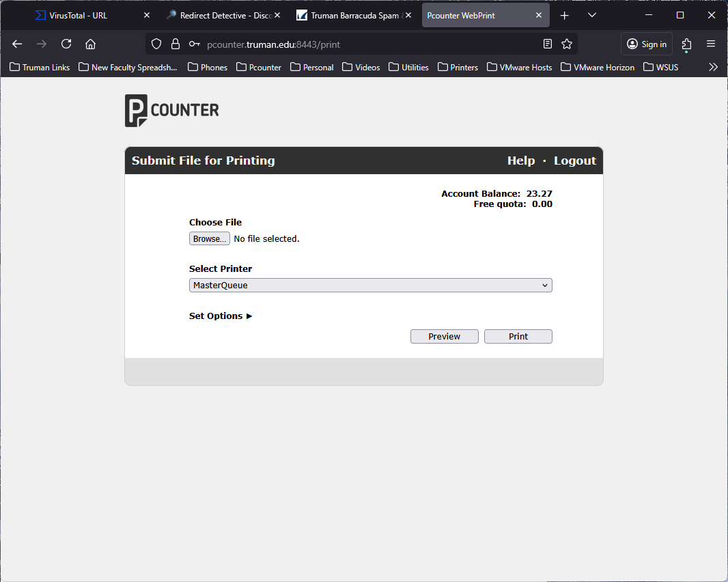List all tabs dropdown arrow

click(x=592, y=15)
